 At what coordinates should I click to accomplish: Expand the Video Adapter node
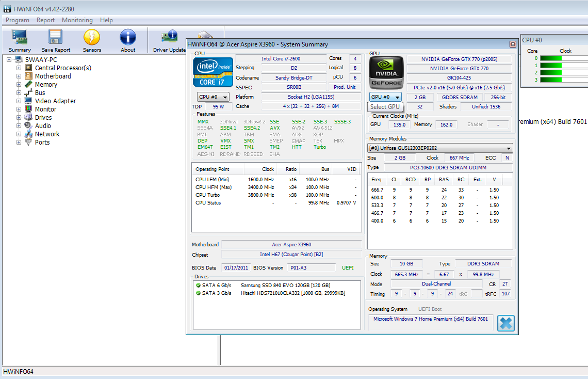pyautogui.click(x=19, y=101)
